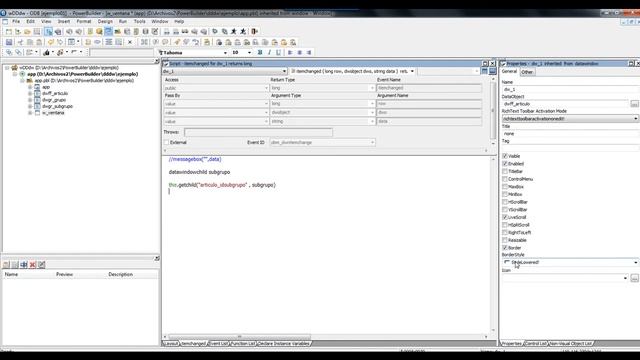Click the align right icon

click(x=309, y=52)
